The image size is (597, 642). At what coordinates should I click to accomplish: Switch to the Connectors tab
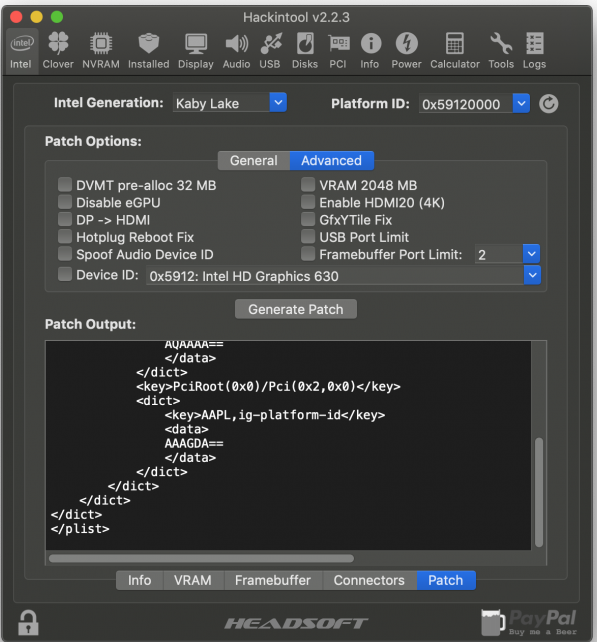pos(369,580)
